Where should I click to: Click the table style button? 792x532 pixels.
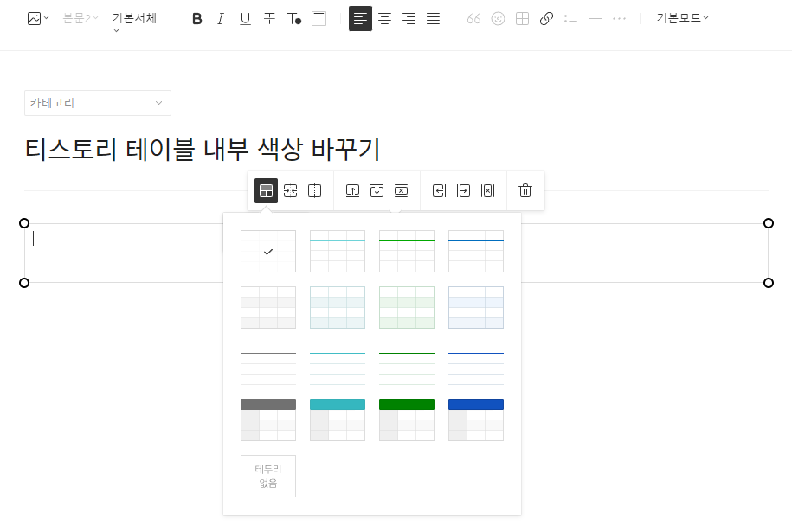click(267, 191)
